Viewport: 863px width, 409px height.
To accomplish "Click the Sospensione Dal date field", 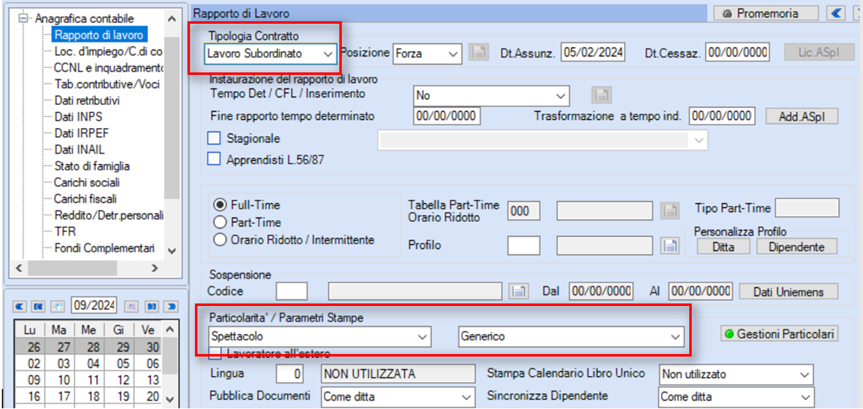I will click(x=601, y=291).
